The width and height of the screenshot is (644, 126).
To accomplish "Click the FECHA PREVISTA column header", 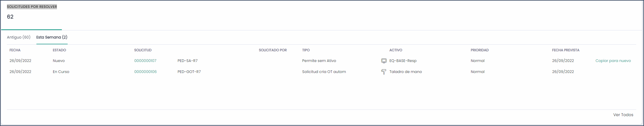I will click(x=566, y=50).
